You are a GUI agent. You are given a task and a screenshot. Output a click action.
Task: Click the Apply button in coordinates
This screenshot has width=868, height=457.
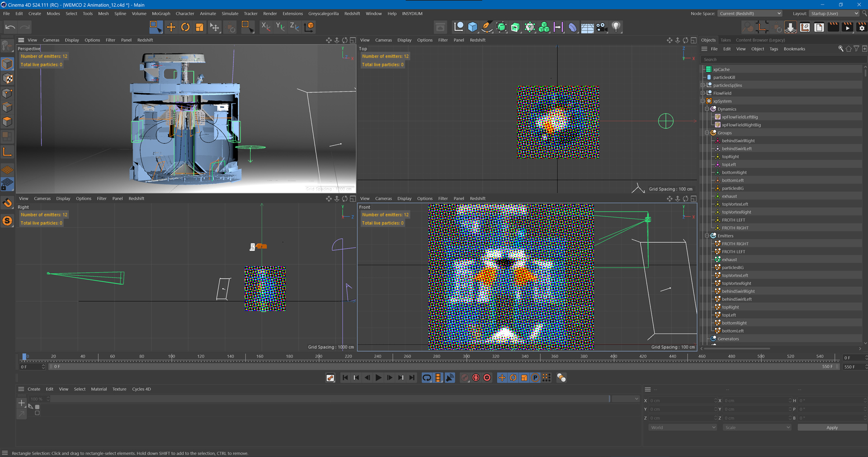pos(832,428)
